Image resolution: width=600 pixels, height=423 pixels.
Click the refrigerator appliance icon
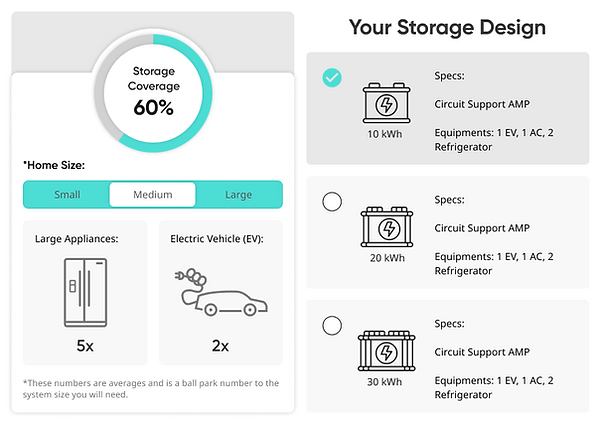coord(85,292)
